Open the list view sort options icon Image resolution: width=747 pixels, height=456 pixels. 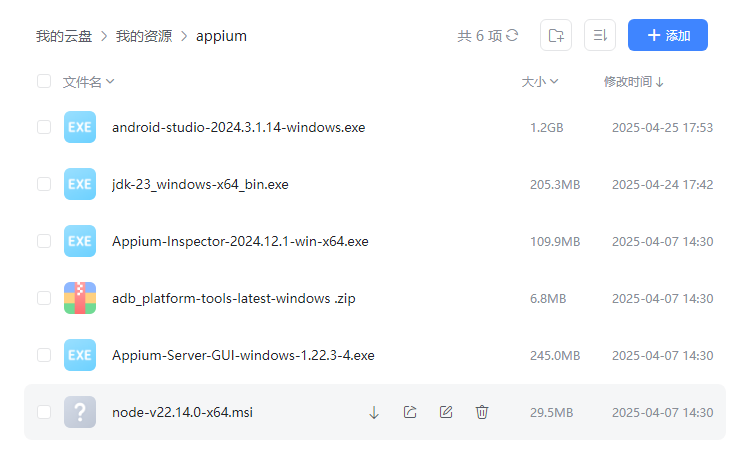[x=600, y=35]
